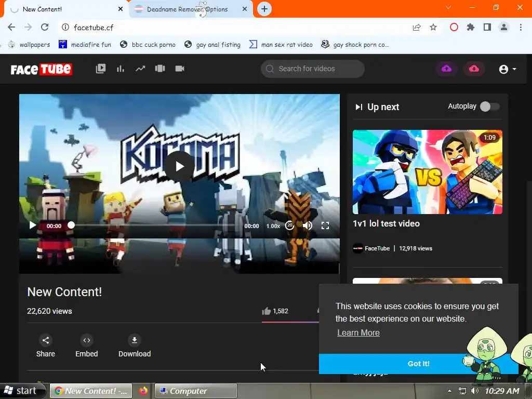Click the 10:29 AM taskbar clock

(502, 391)
